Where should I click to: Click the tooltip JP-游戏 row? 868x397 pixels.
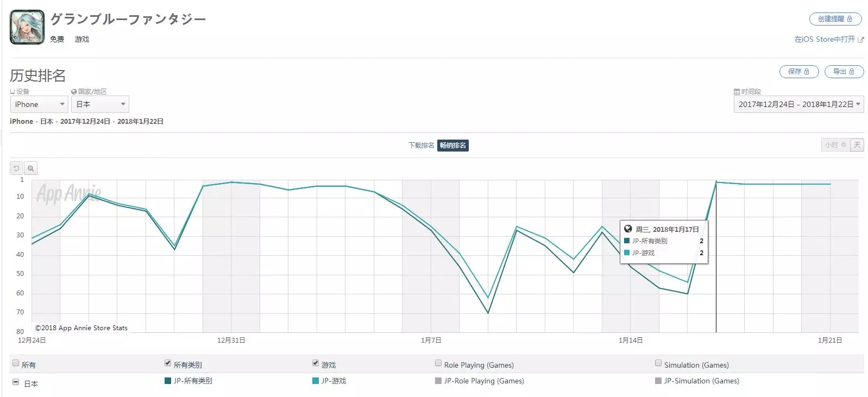point(664,253)
